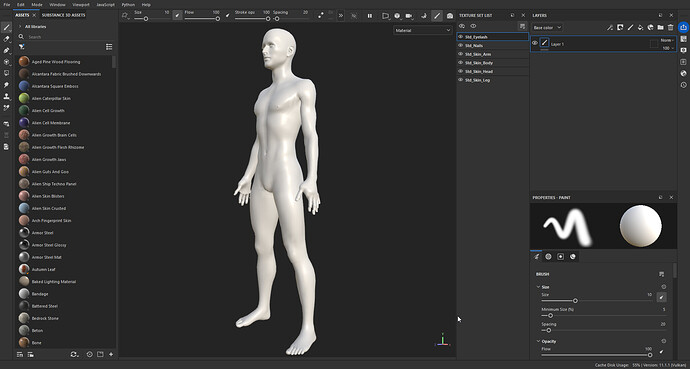This screenshot has width=690, height=369.
Task: Click the asset Search field
Action: click(x=66, y=37)
